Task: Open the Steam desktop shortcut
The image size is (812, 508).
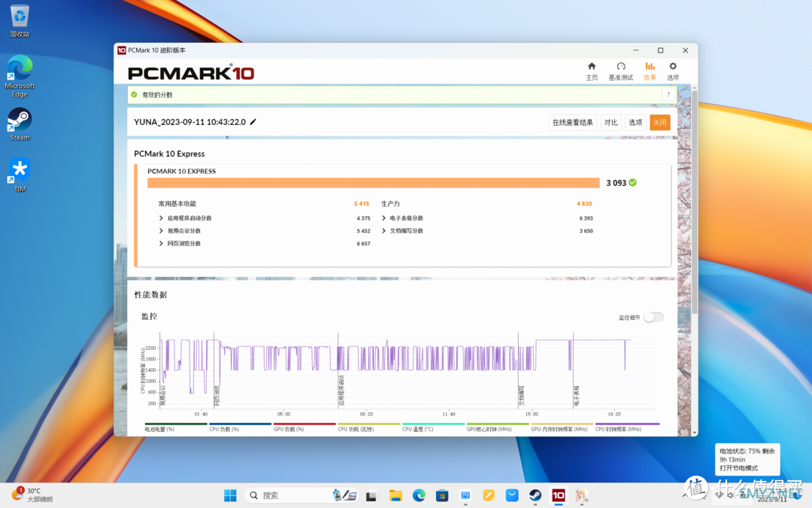Action: tap(20, 124)
